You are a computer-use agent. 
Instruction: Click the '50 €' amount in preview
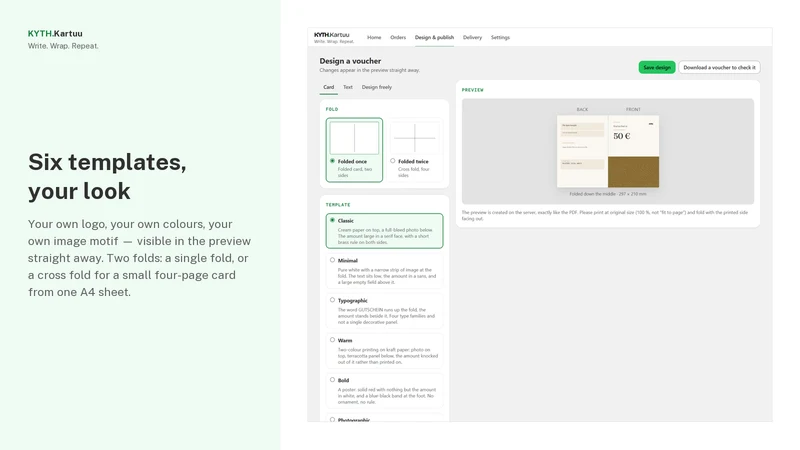[621, 136]
